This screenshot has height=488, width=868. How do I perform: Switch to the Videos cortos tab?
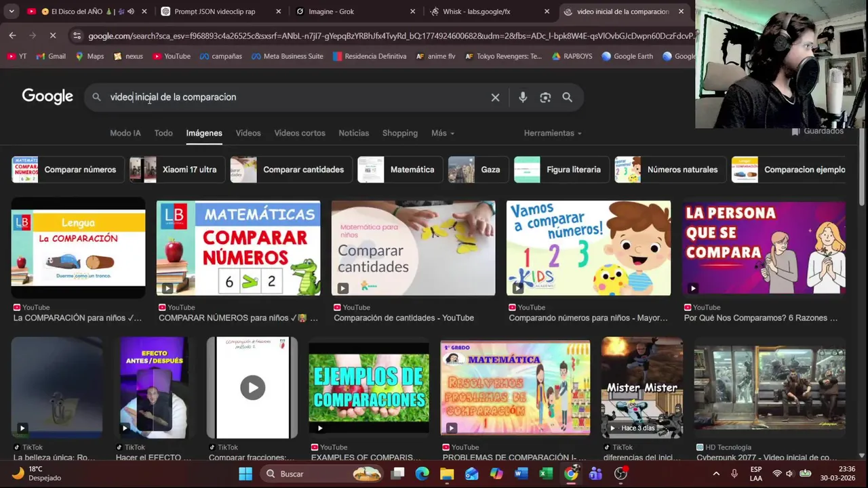click(x=300, y=134)
